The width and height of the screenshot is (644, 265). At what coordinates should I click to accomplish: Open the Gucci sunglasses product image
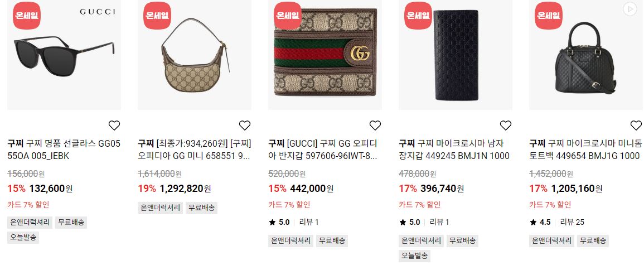(64, 55)
